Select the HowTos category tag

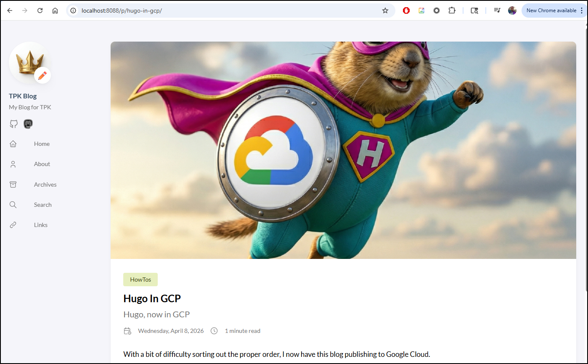tap(140, 280)
